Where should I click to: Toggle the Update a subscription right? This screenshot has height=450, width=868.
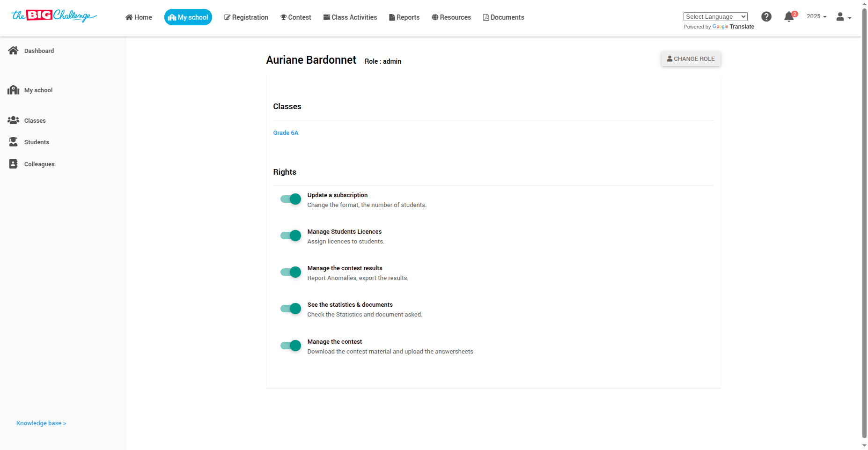click(x=290, y=199)
